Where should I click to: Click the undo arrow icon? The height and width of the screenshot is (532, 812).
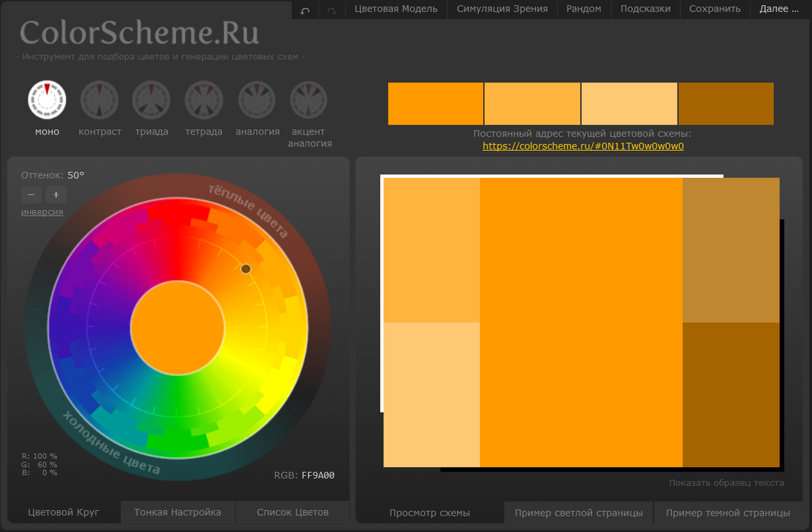305,9
